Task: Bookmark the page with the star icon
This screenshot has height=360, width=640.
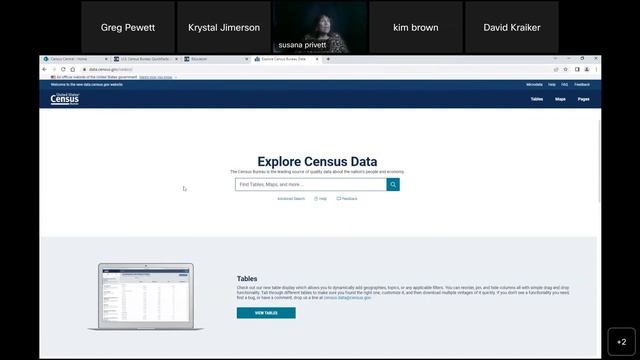Action: 566,69
